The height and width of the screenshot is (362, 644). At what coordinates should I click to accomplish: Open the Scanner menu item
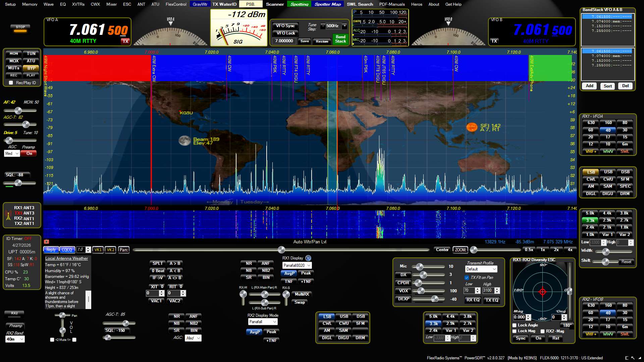click(275, 4)
